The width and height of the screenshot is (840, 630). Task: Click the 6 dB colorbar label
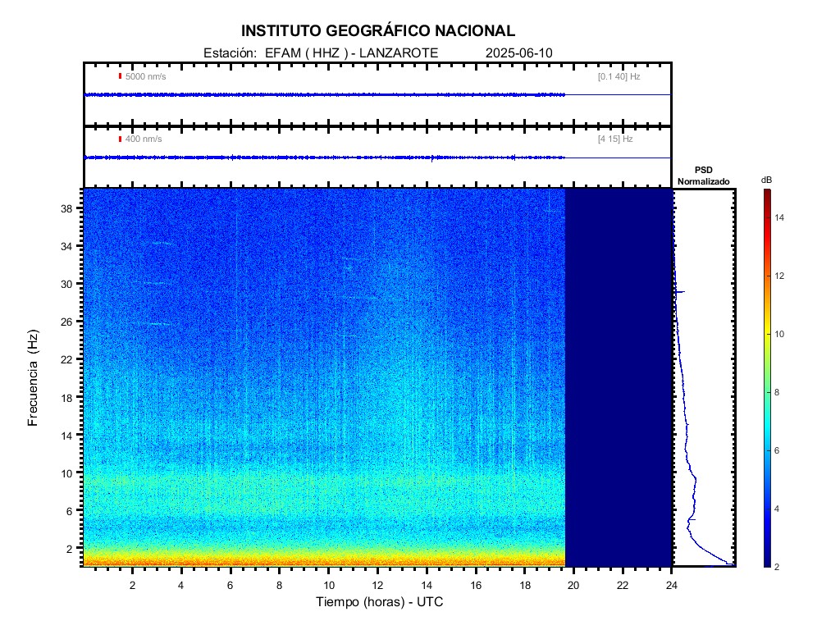[x=777, y=450]
